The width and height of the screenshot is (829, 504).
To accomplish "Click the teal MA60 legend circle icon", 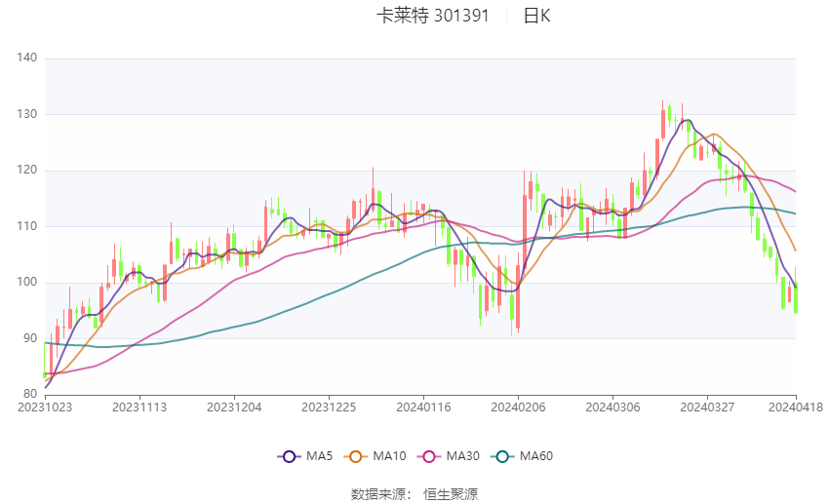I will (x=502, y=456).
